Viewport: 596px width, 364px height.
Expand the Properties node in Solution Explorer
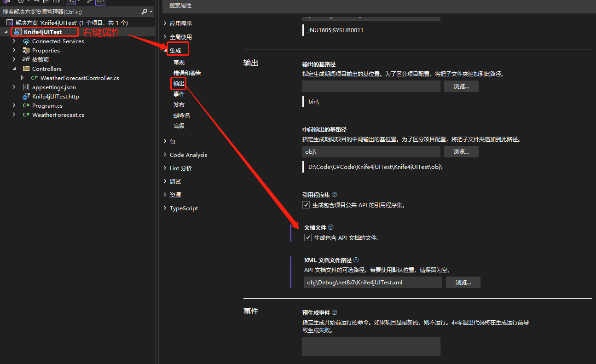coord(14,51)
